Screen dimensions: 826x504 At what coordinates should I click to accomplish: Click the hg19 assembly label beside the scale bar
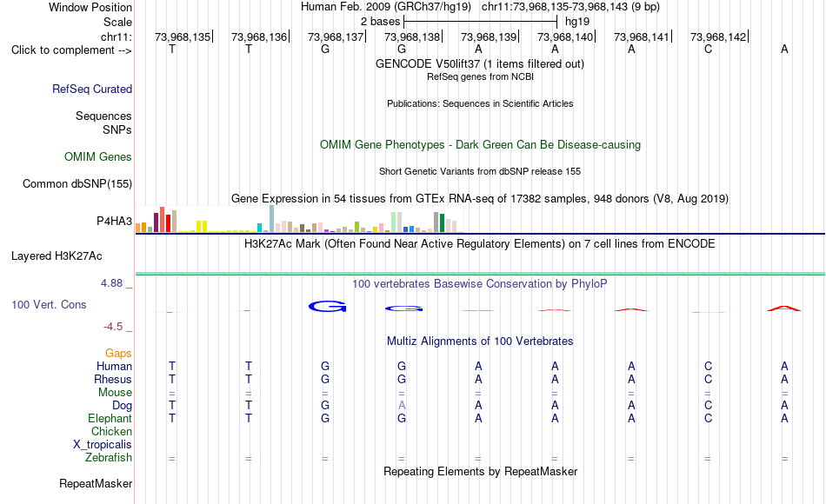point(577,22)
